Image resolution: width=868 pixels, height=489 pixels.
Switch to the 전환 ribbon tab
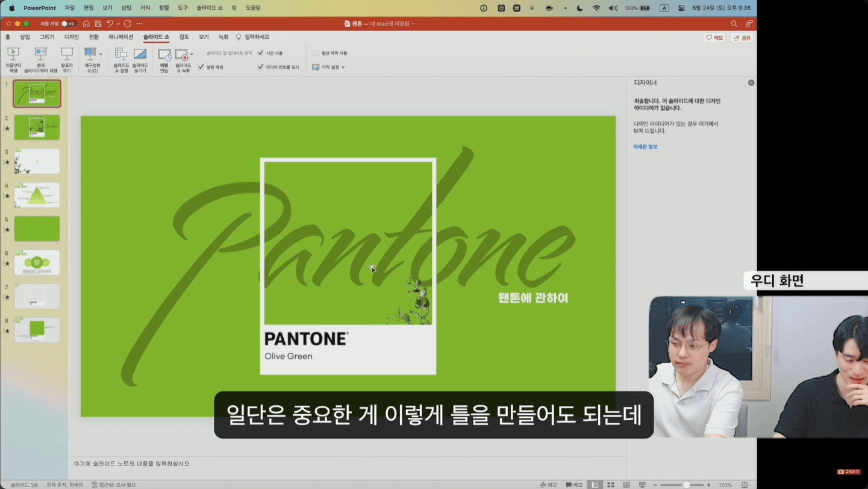[94, 37]
